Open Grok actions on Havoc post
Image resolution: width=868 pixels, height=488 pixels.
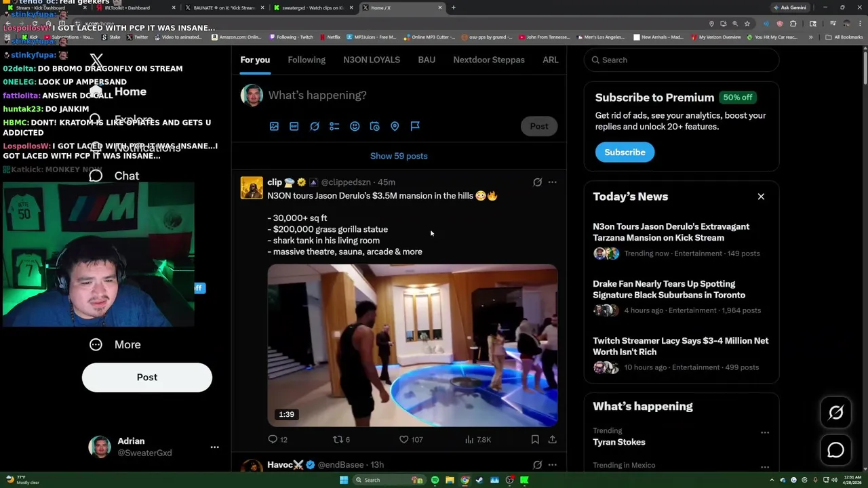click(x=537, y=465)
